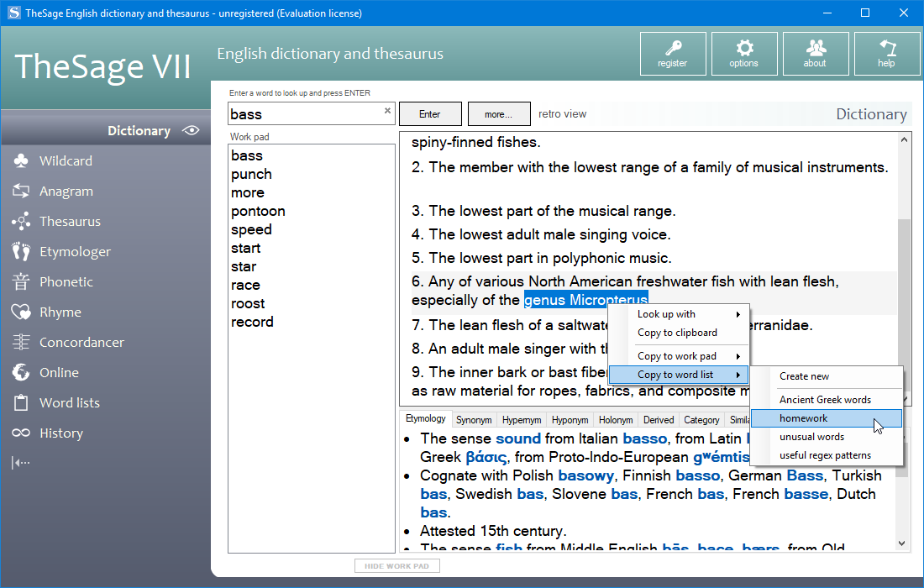
Task: Click the definitions pane scroll up arrow
Action: coord(904,140)
